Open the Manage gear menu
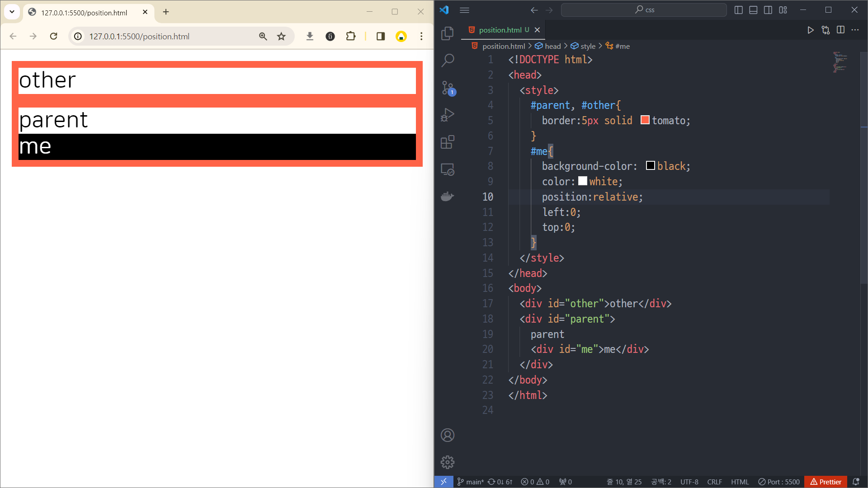 [x=447, y=462]
